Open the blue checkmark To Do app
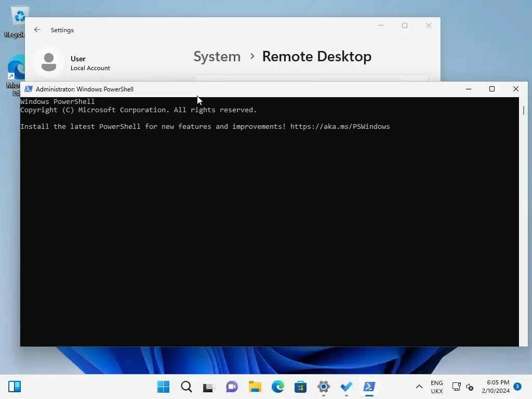The image size is (532, 399). pyautogui.click(x=347, y=387)
